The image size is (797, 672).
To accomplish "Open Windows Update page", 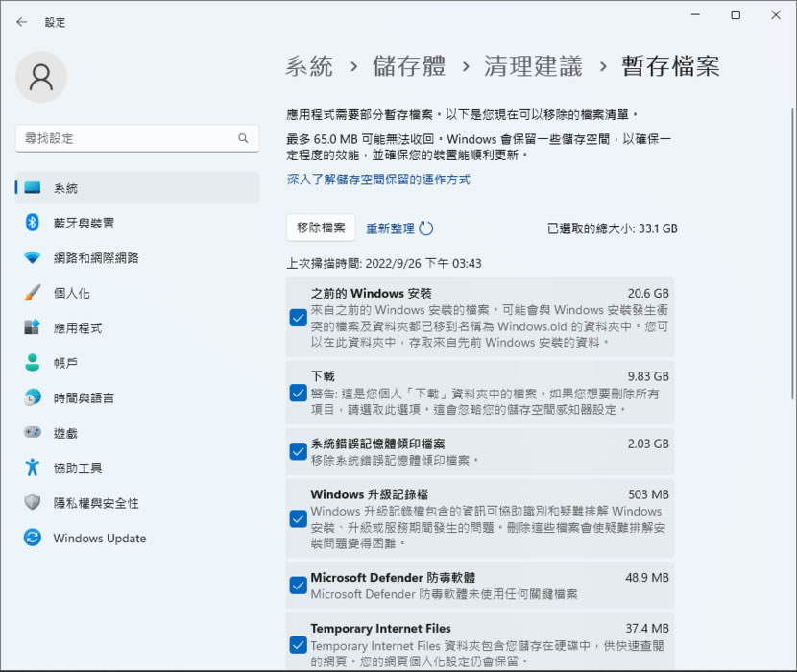I will point(99,539).
